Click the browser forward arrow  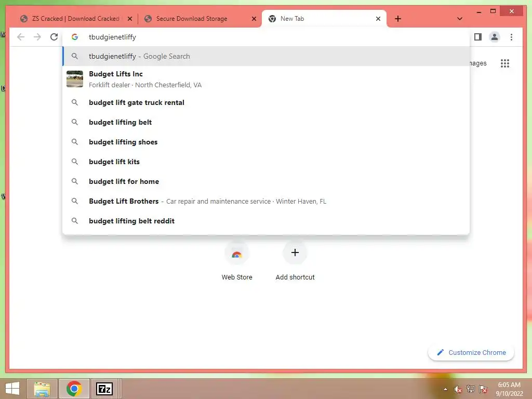click(x=37, y=37)
